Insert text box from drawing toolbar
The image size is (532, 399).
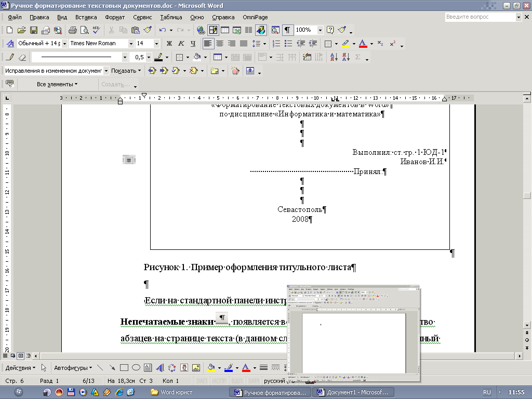click(x=148, y=368)
